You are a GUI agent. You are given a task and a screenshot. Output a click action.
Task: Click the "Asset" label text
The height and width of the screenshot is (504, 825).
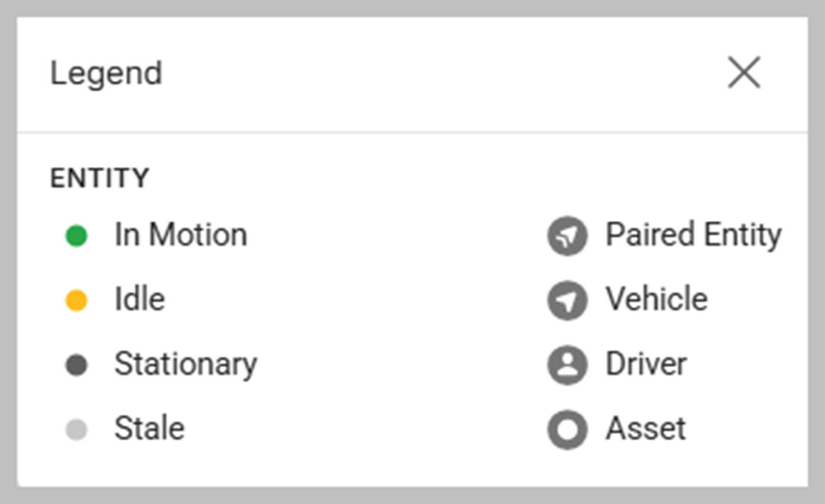click(x=645, y=428)
